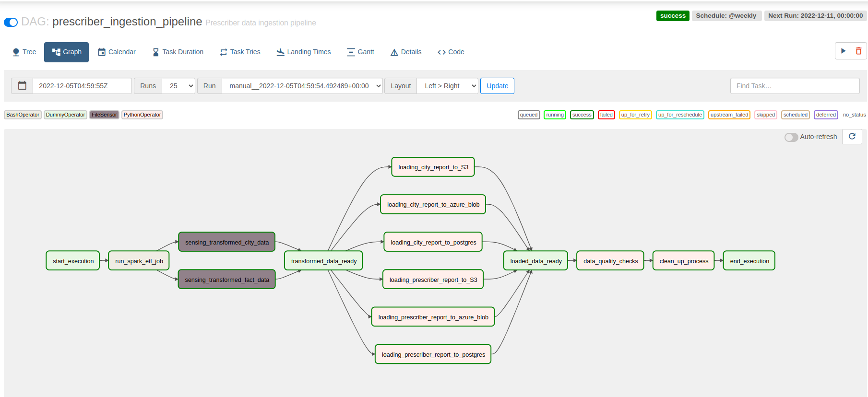Click the FileSensor legend swatch
Screen dimensions: 868x397
104,115
